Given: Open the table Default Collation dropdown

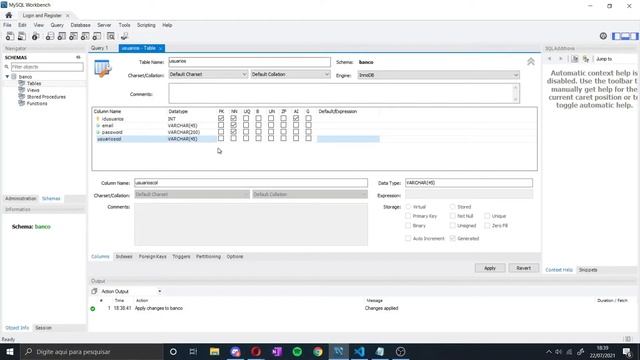Looking at the screenshot, I should [290, 74].
